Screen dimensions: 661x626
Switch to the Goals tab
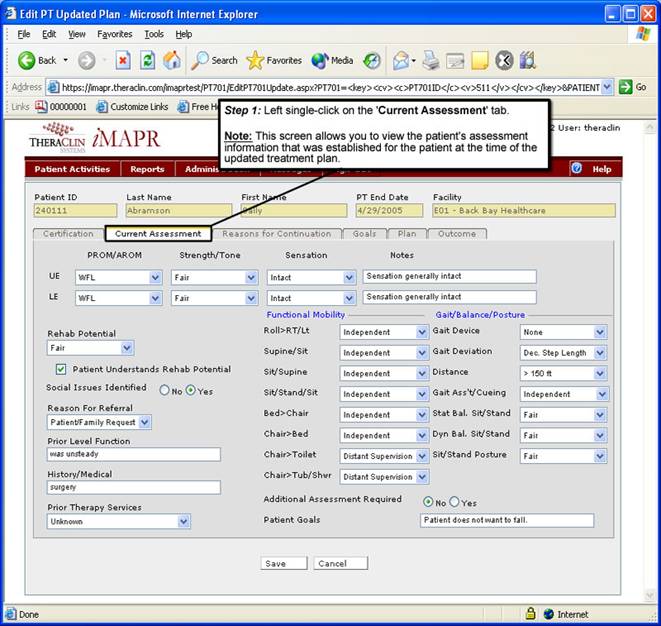click(365, 234)
